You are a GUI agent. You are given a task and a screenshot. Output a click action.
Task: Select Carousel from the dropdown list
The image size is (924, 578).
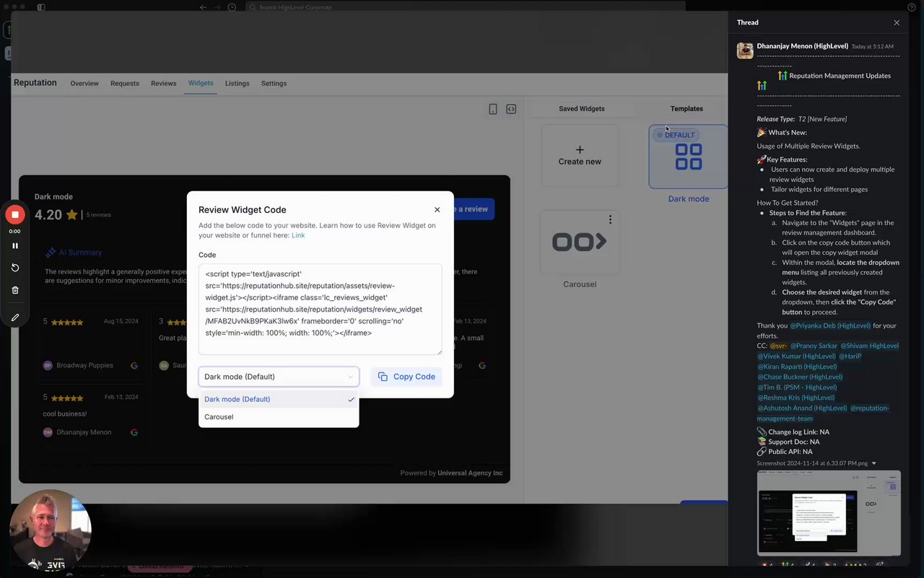coord(279,417)
